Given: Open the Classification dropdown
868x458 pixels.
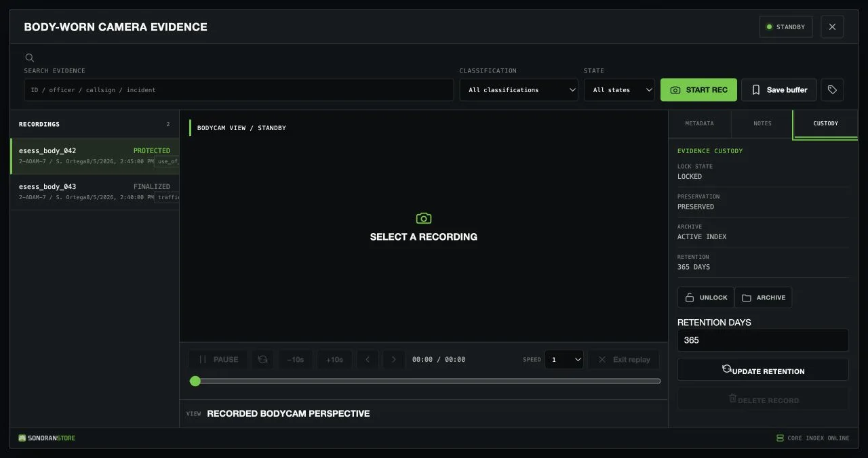Looking at the screenshot, I should (519, 89).
